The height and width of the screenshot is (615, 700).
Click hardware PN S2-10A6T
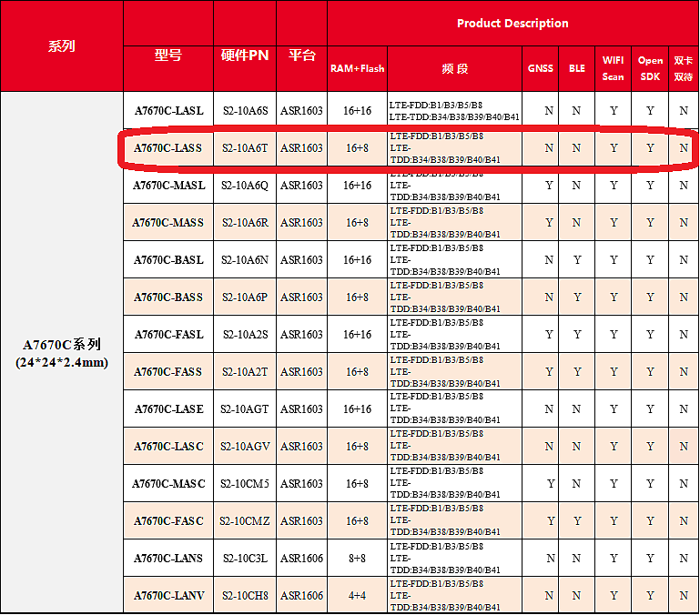pos(245,147)
